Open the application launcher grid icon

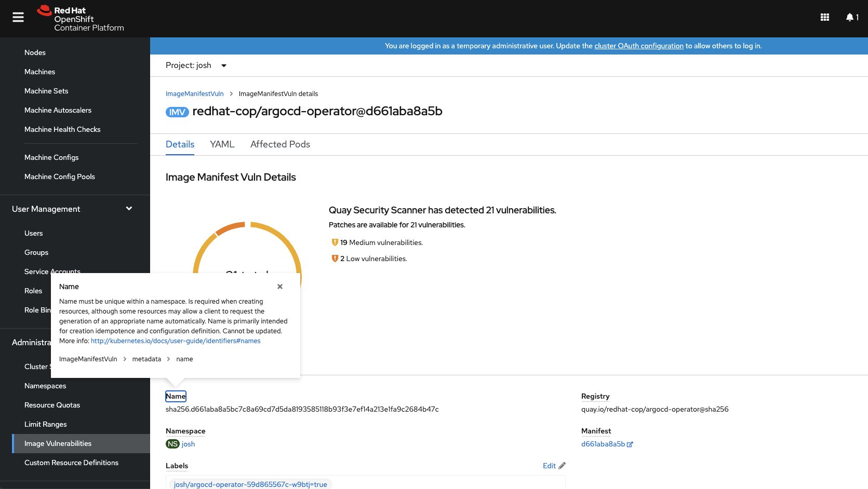click(x=825, y=17)
